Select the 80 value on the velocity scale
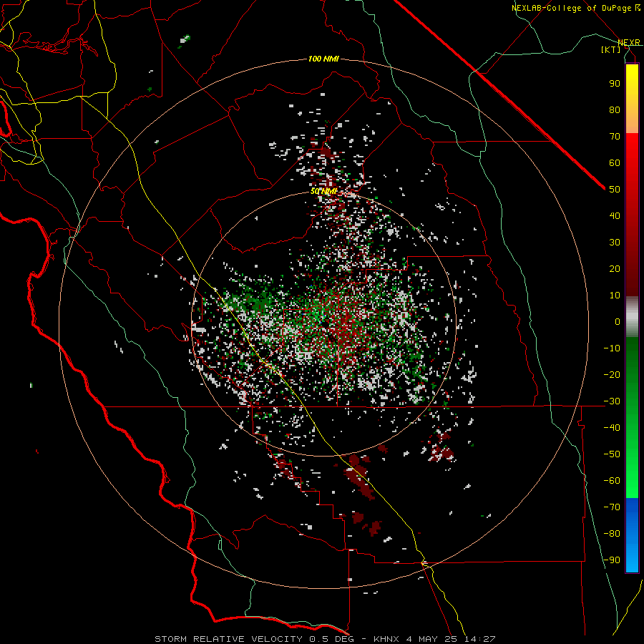The image size is (644, 644). [x=615, y=109]
